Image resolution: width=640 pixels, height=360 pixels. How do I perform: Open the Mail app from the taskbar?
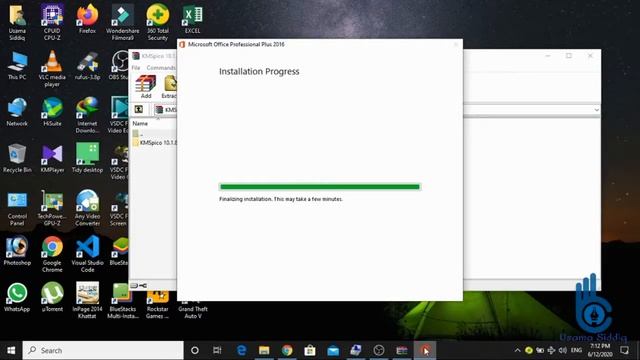(x=333, y=350)
